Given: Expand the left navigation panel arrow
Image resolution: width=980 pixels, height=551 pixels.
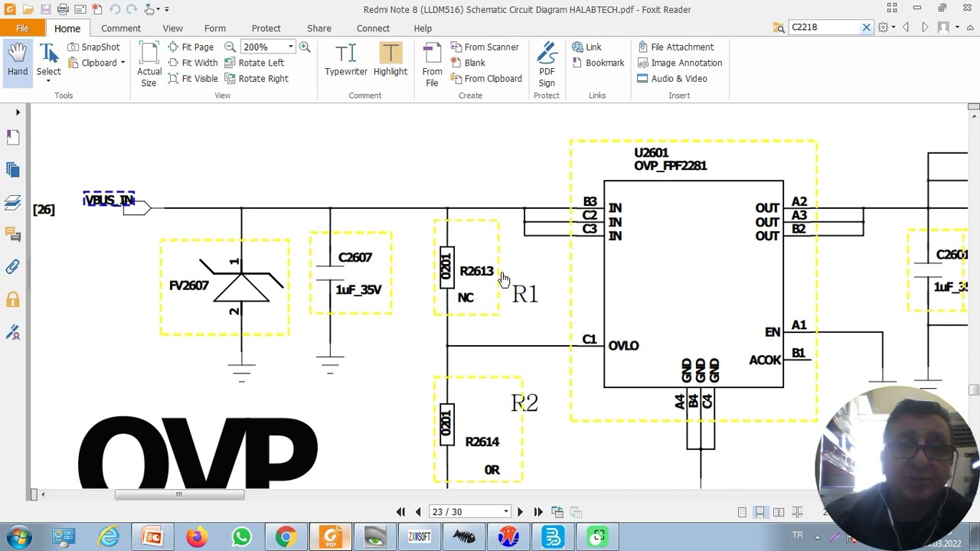Looking at the screenshot, I should 18,112.
